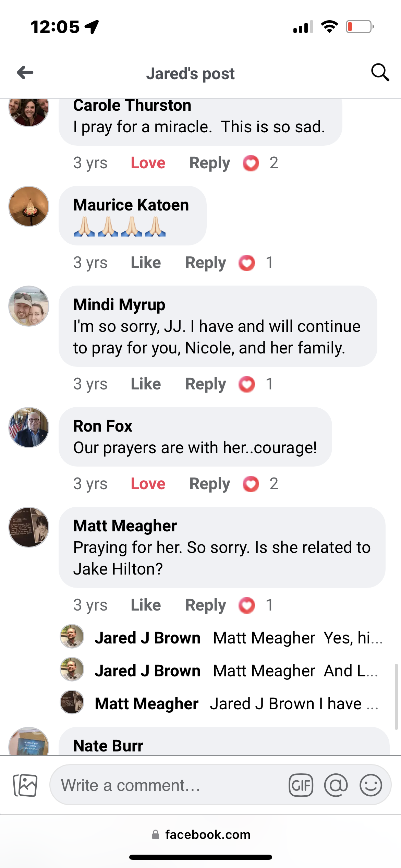Image resolution: width=401 pixels, height=868 pixels.
Task: Tap the GIF picker icon
Action: pos(301,785)
